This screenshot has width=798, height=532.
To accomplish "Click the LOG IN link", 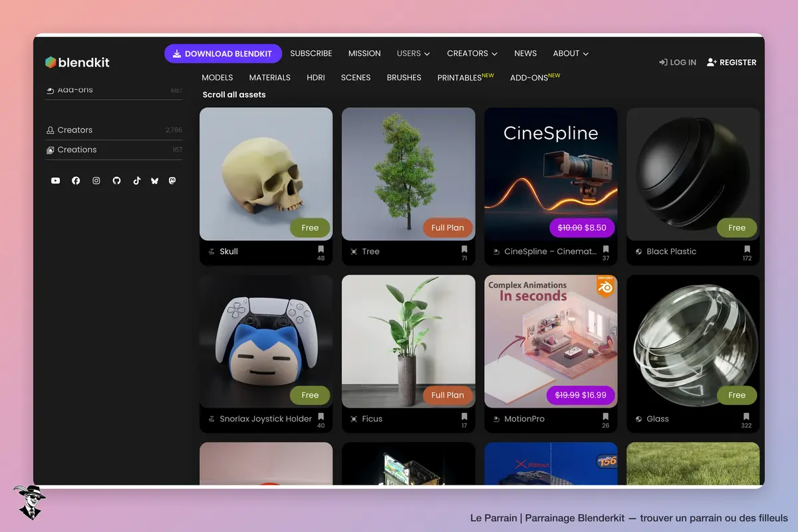I will [678, 62].
